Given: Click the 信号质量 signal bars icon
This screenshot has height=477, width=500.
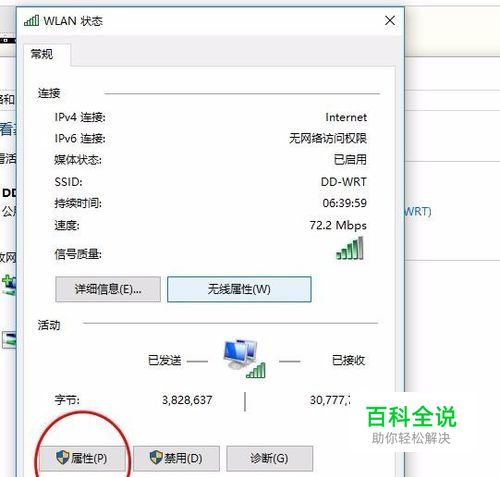Looking at the screenshot, I should 350,248.
